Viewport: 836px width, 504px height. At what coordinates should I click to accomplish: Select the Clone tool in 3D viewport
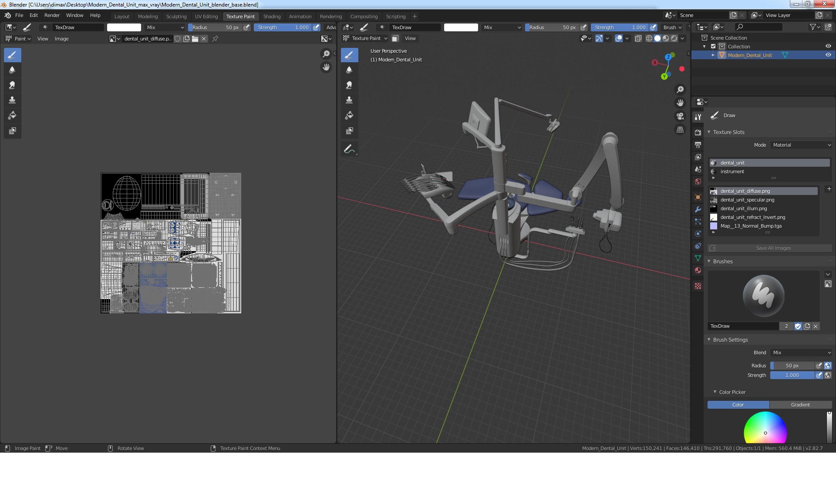[349, 100]
